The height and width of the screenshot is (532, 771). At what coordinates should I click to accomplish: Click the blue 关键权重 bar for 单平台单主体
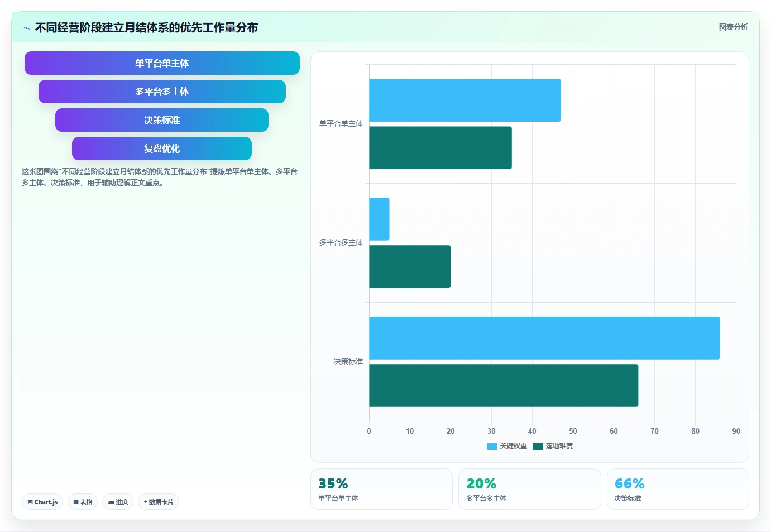coord(464,100)
